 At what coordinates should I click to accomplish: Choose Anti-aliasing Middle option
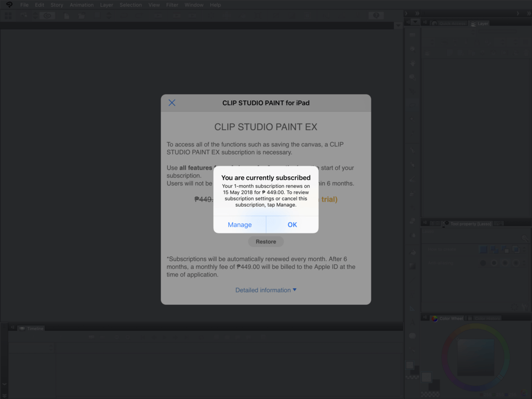click(x=505, y=263)
